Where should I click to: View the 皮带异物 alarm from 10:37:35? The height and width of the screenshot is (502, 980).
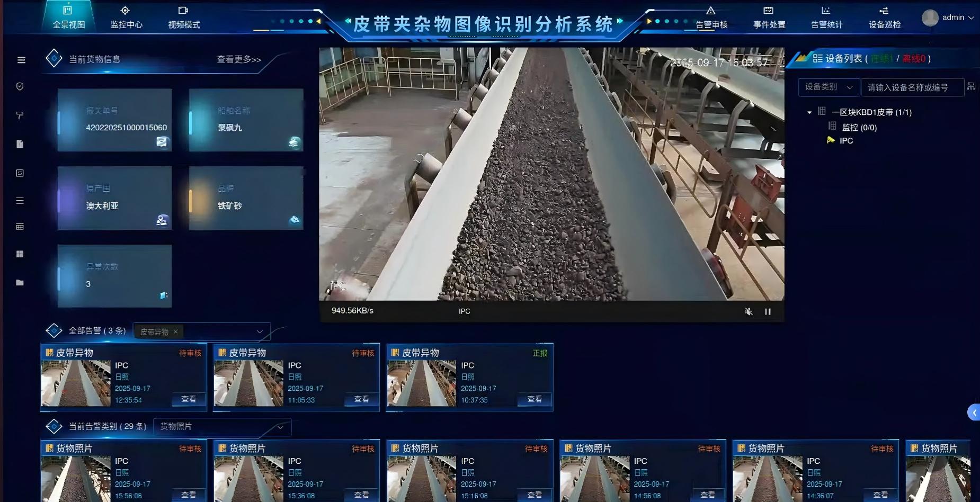[x=534, y=399]
